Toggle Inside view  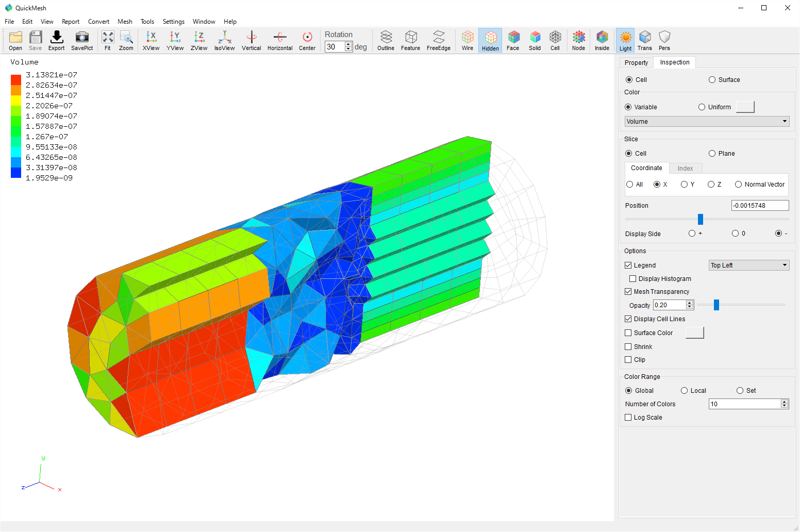pos(602,40)
